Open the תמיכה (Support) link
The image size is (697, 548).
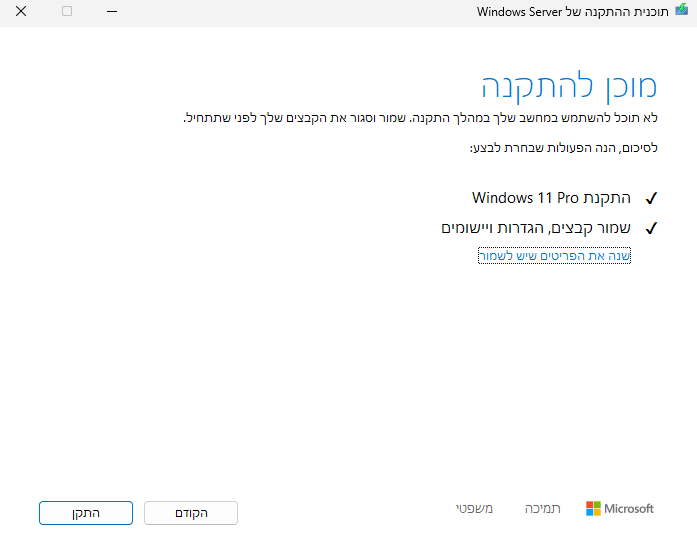[x=543, y=509]
